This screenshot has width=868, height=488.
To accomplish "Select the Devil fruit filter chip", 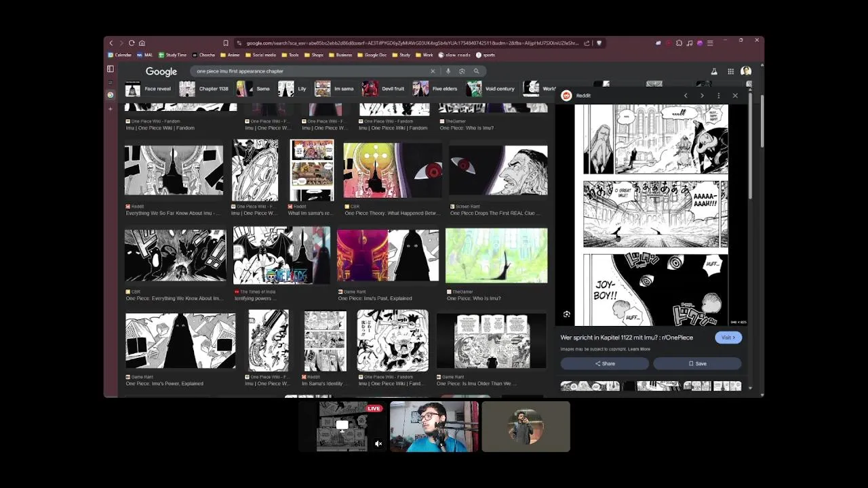I will pos(384,89).
